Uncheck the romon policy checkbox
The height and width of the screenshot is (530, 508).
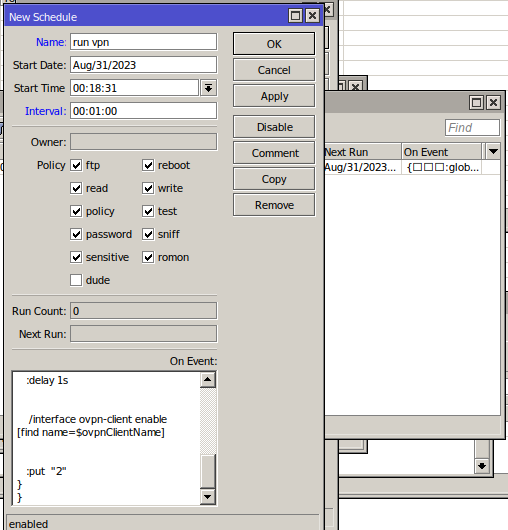[148, 257]
